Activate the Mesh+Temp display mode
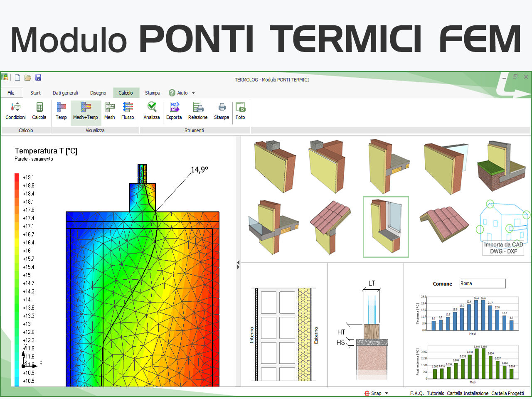532x399 pixels. tap(85, 111)
